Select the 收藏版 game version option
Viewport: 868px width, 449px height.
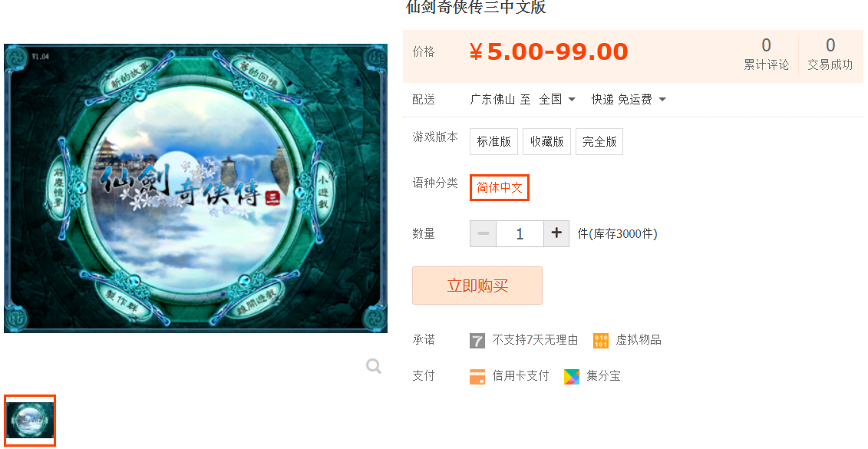pos(547,142)
